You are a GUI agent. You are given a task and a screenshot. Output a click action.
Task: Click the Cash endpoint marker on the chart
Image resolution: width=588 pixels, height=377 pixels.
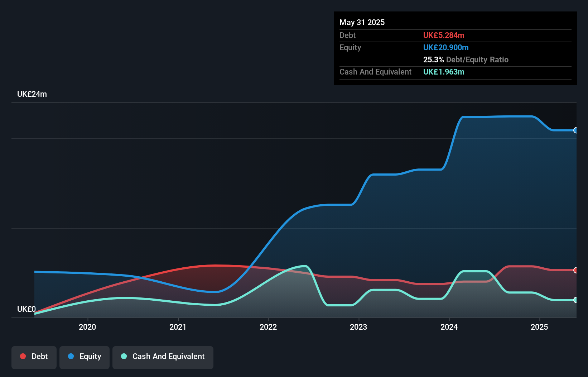(x=576, y=300)
